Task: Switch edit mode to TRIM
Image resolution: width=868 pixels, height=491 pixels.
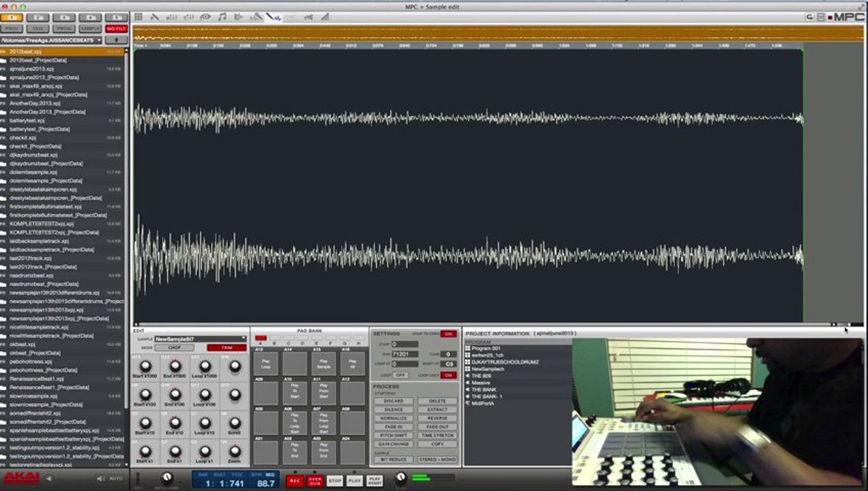Action: [227, 348]
